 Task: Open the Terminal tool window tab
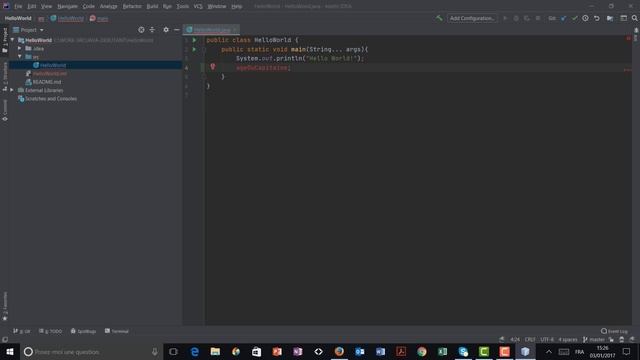[117, 331]
